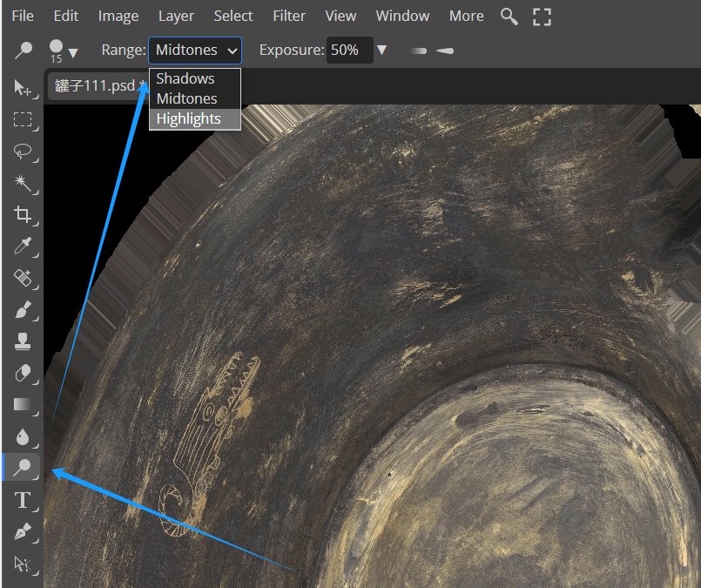Select the Spot Healing Brush tool
The height and width of the screenshot is (588, 701).
(x=23, y=278)
